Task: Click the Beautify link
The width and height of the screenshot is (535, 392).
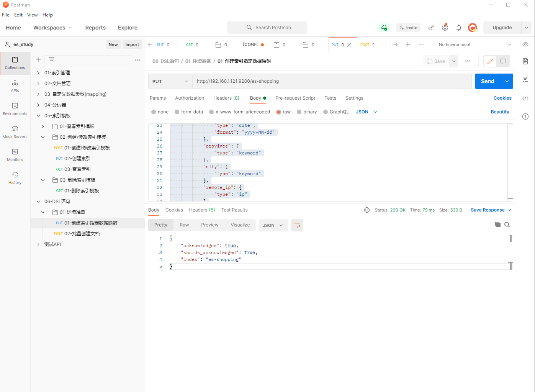Action: [x=500, y=112]
